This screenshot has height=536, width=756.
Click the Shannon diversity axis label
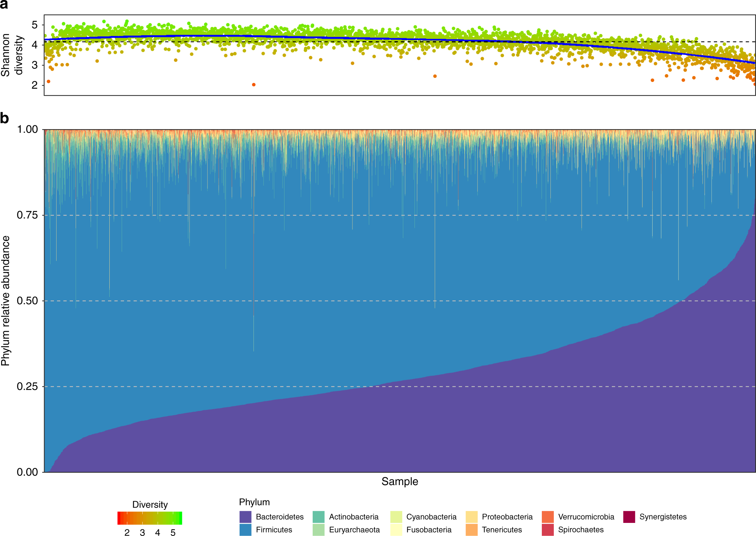(12, 55)
